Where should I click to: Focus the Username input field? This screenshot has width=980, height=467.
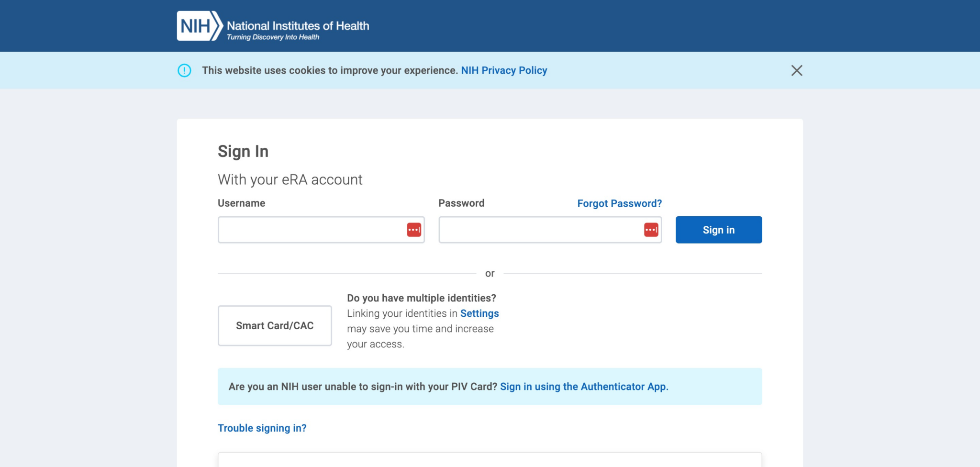311,230
